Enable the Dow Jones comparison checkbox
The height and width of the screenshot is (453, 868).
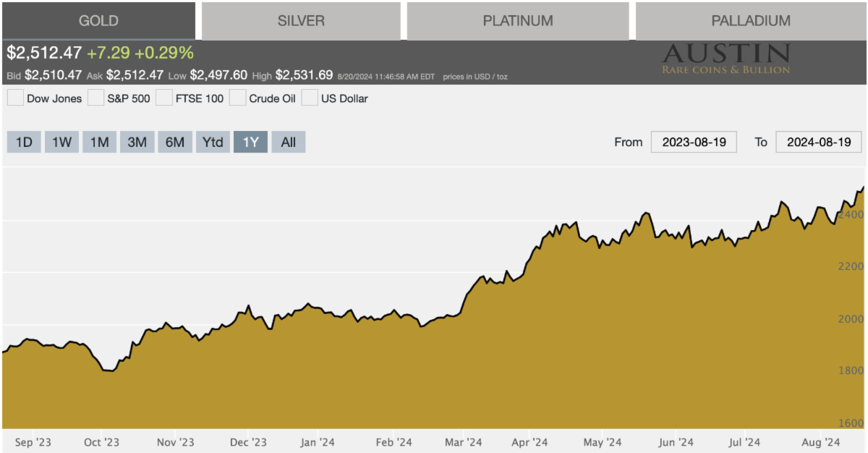click(x=15, y=98)
